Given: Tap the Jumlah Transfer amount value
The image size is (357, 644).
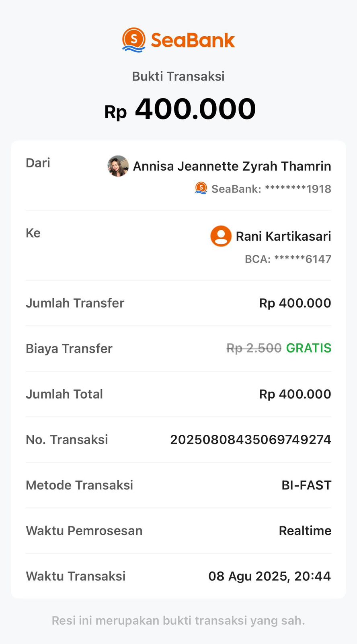Looking at the screenshot, I should (x=295, y=303).
